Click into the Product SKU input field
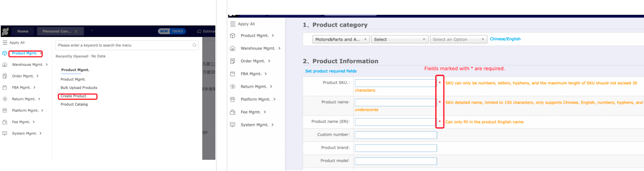The image size is (644, 171). 395,83
